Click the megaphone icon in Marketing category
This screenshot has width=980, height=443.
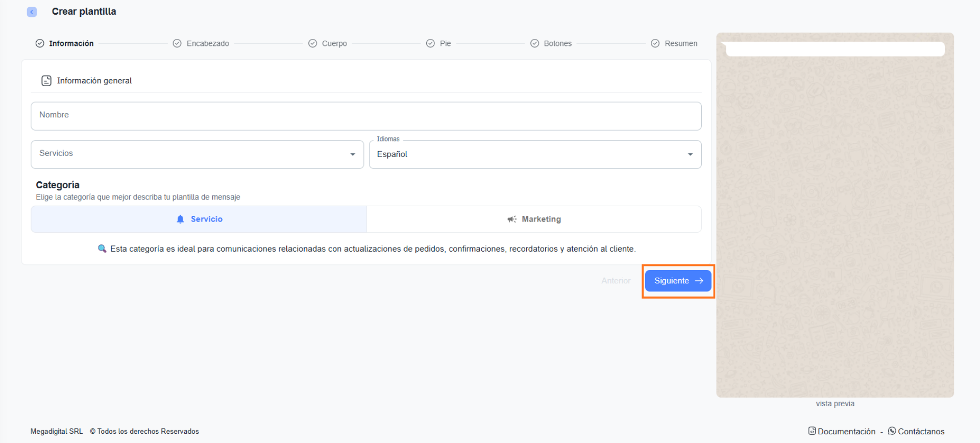point(511,219)
